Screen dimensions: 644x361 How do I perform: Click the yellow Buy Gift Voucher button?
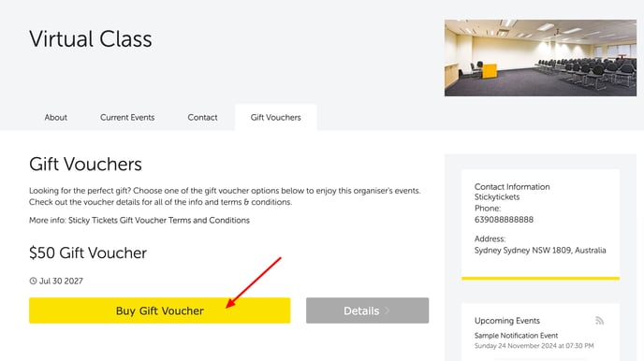pyautogui.click(x=160, y=310)
